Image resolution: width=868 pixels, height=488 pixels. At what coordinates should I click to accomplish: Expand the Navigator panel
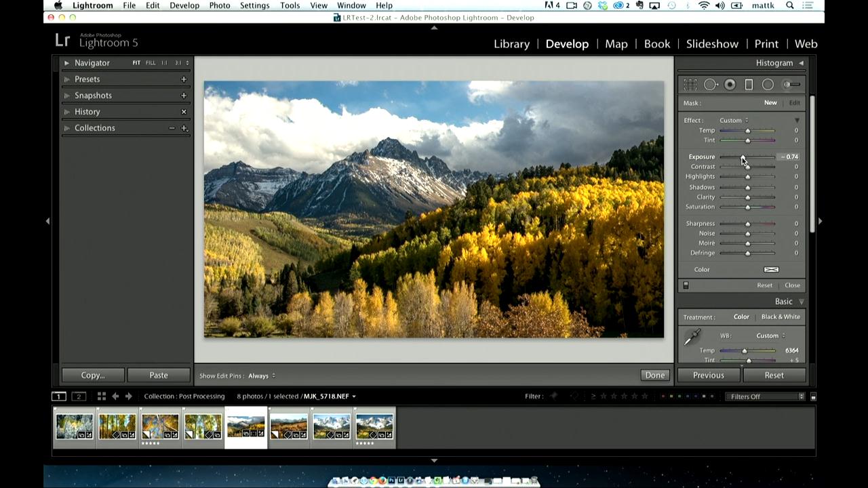66,63
